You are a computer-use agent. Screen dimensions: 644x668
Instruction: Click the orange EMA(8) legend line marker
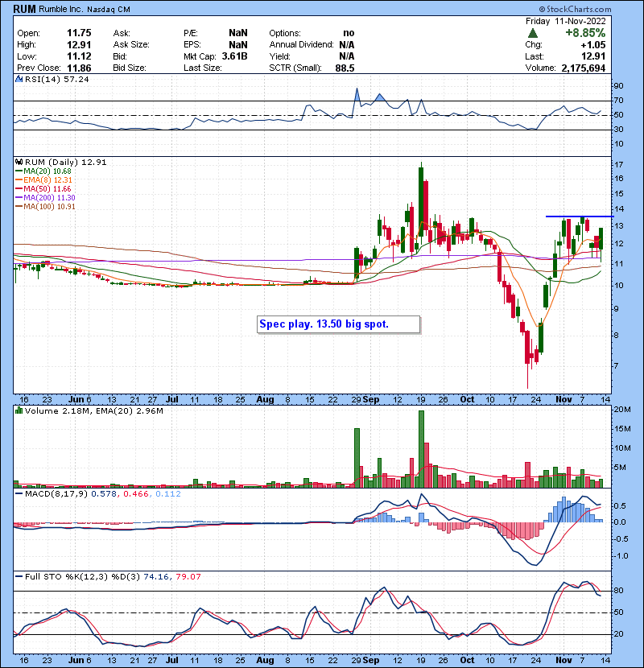pos(19,180)
